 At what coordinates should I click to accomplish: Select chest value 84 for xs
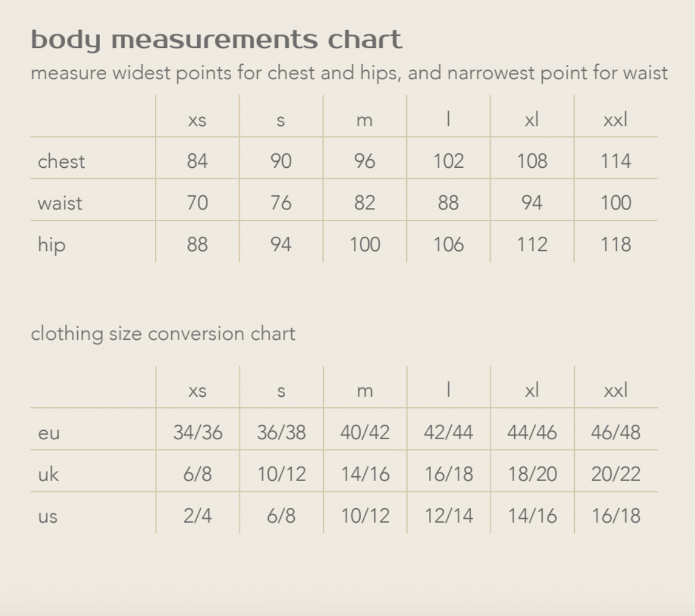197,161
